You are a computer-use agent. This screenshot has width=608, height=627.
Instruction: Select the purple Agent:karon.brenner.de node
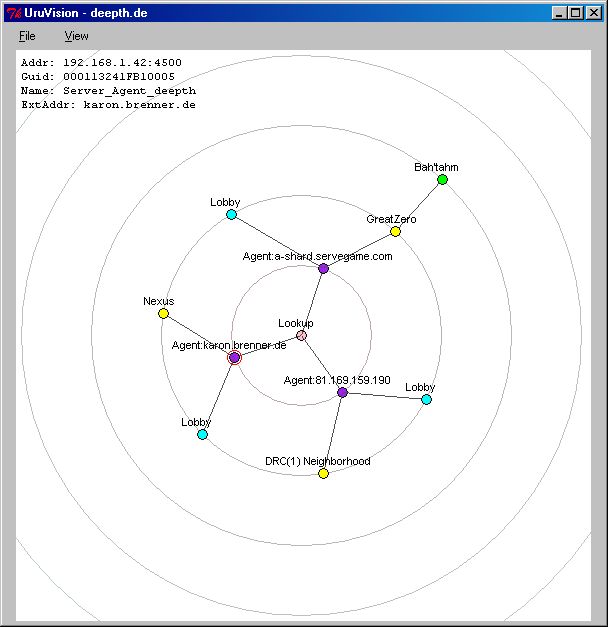(x=234, y=357)
